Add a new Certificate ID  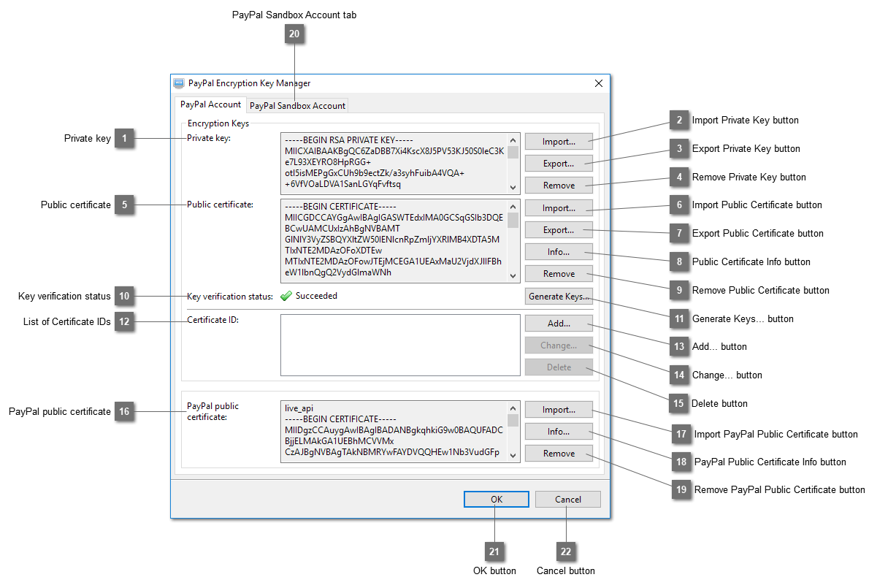559,323
